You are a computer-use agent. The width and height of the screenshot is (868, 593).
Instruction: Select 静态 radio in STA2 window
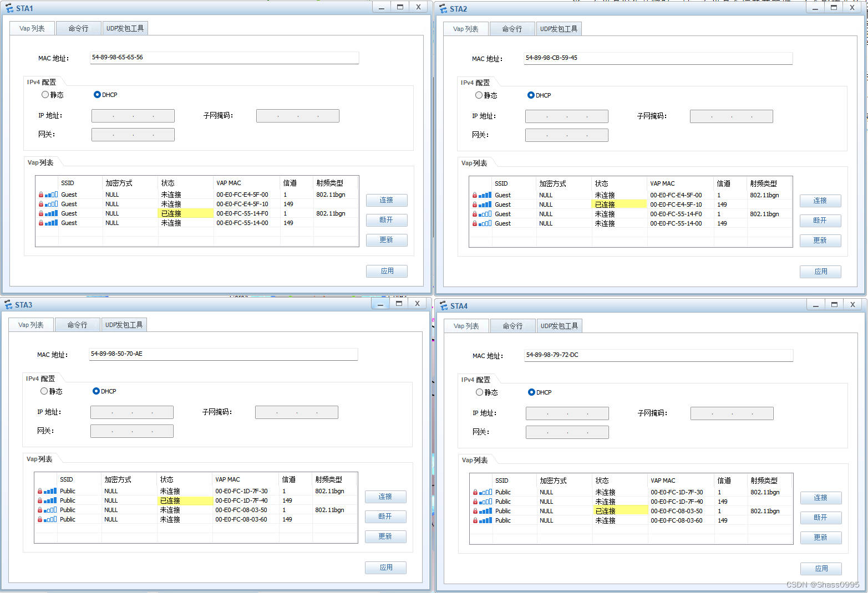tap(479, 95)
